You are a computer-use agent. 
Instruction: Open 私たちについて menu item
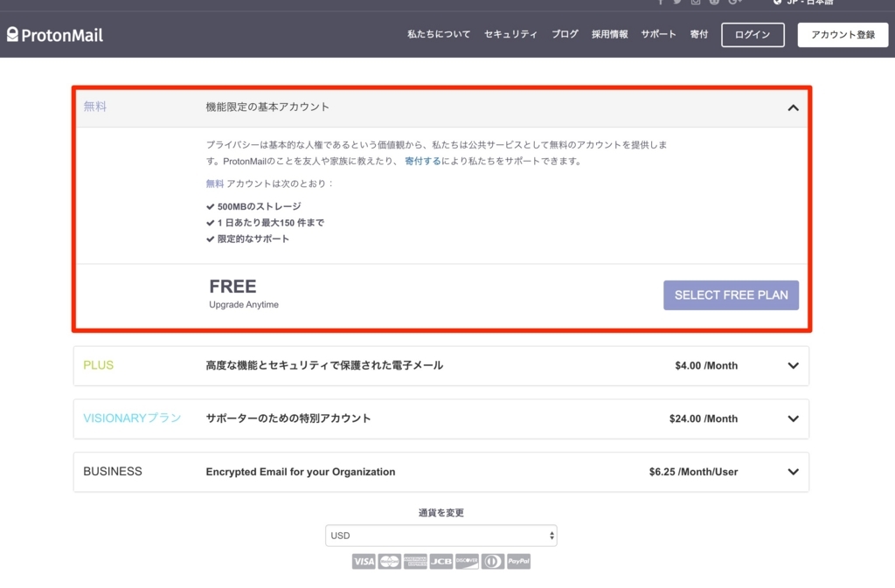pyautogui.click(x=439, y=34)
